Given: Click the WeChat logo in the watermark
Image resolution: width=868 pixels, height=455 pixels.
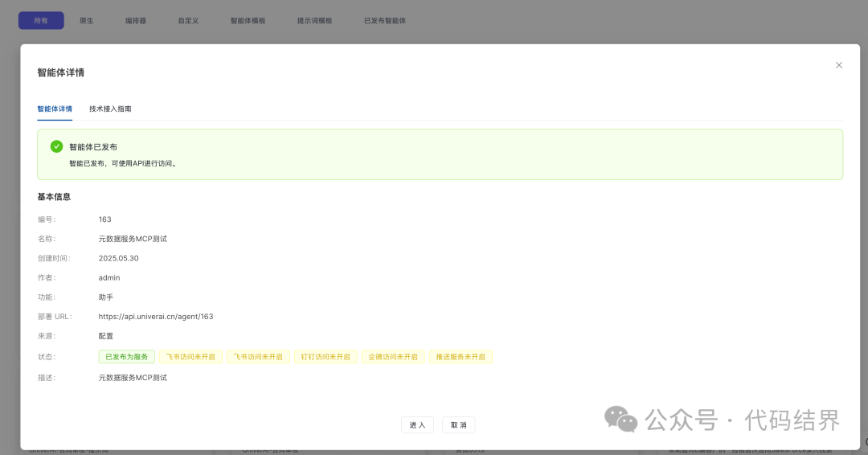Looking at the screenshot, I should point(620,419).
